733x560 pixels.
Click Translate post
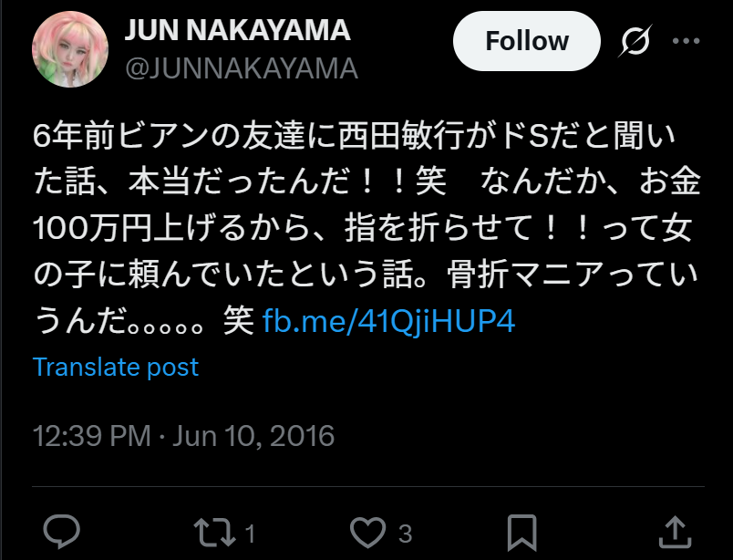point(116,367)
